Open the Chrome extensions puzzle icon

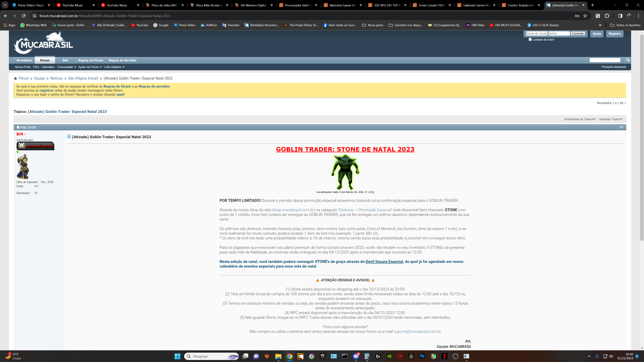coord(607,16)
